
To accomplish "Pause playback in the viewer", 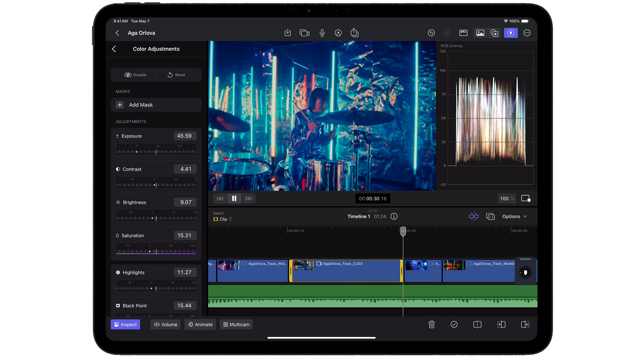I will click(x=234, y=199).
